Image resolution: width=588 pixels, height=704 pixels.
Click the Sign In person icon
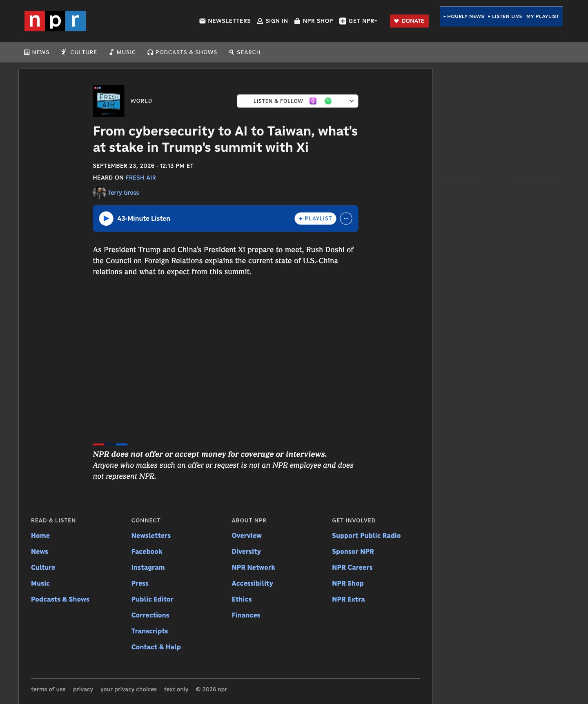pyautogui.click(x=260, y=21)
